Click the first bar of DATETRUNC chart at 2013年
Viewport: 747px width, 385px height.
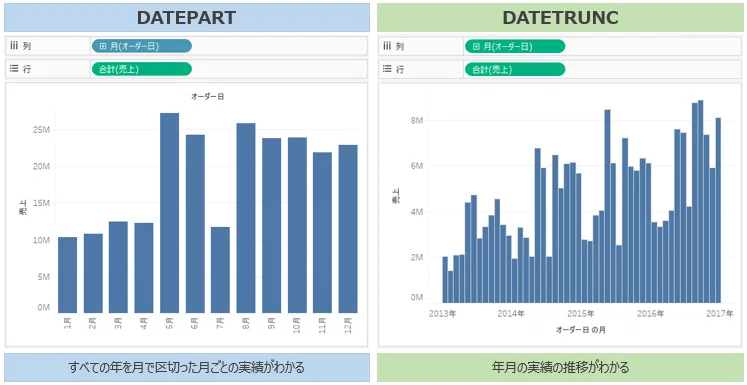445,279
